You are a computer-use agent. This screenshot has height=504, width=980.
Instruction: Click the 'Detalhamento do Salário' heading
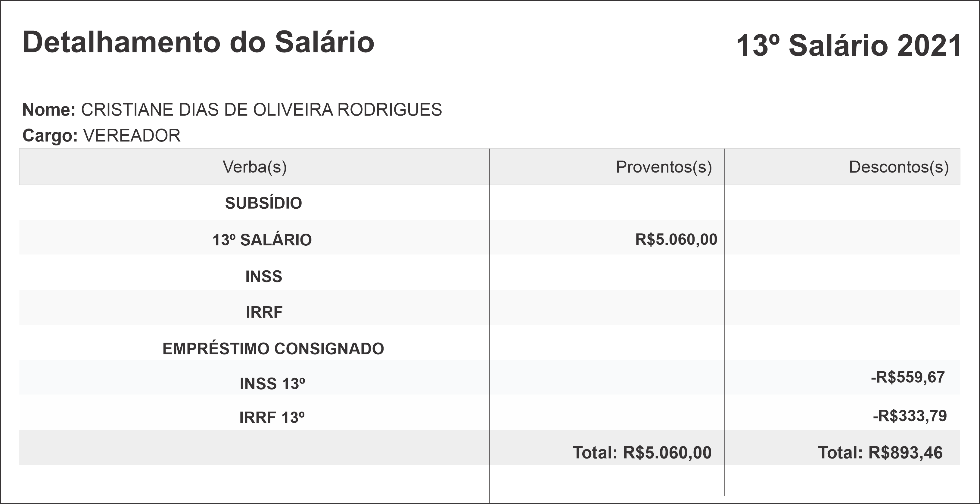tap(198, 42)
